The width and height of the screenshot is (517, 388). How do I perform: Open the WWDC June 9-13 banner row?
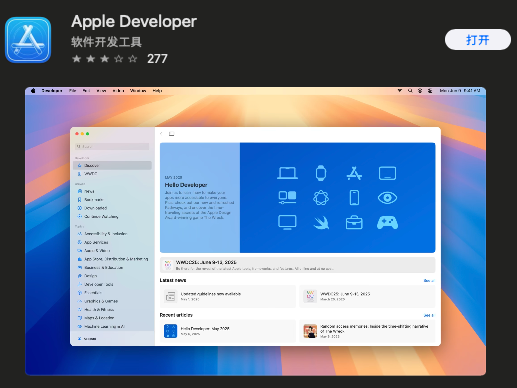click(297, 265)
